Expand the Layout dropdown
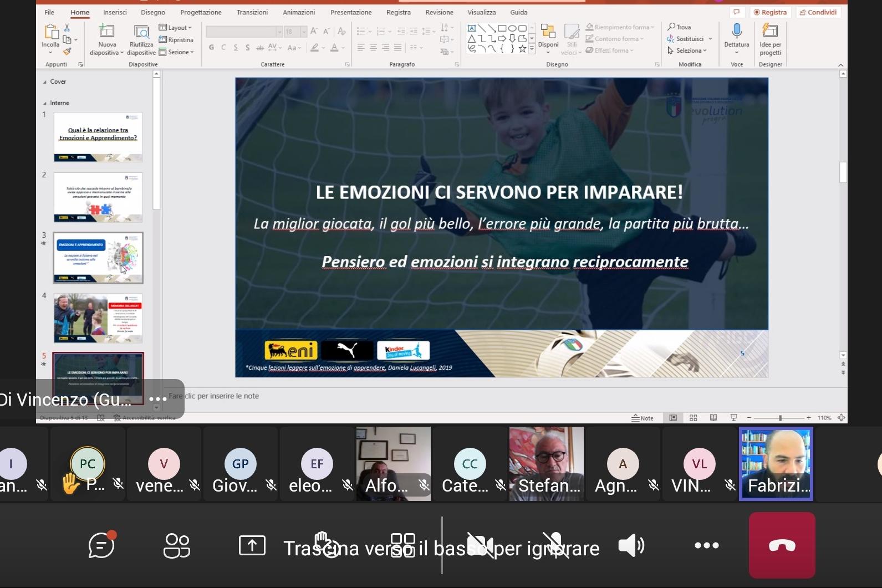The image size is (882, 588). [x=176, y=28]
